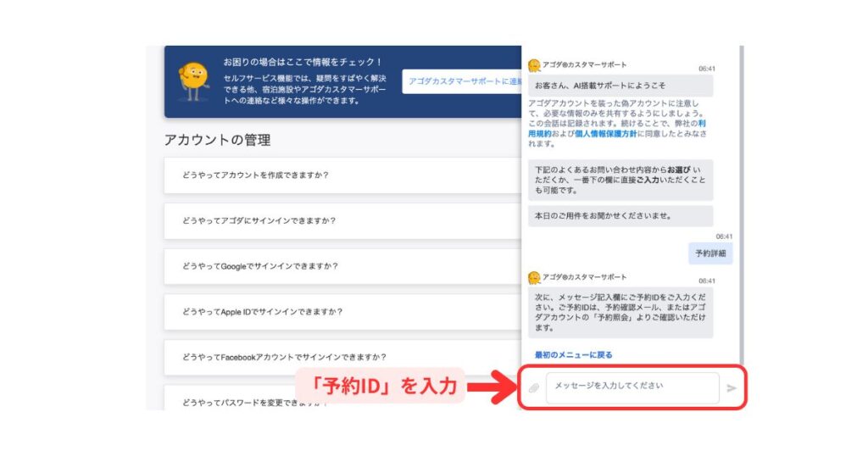868x456 pixels.
Task: Open the 最初のメニューに戻る link
Action: pyautogui.click(x=574, y=355)
